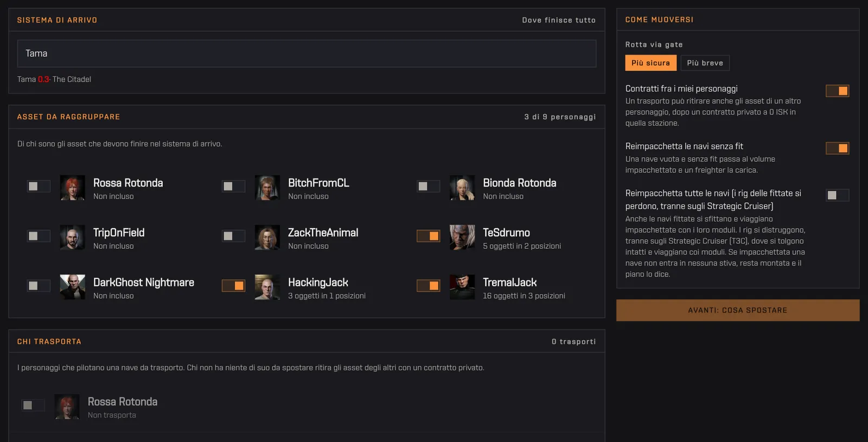
Task: Click '3 oggetti in 1 posizioni' text
Action: pos(327,296)
